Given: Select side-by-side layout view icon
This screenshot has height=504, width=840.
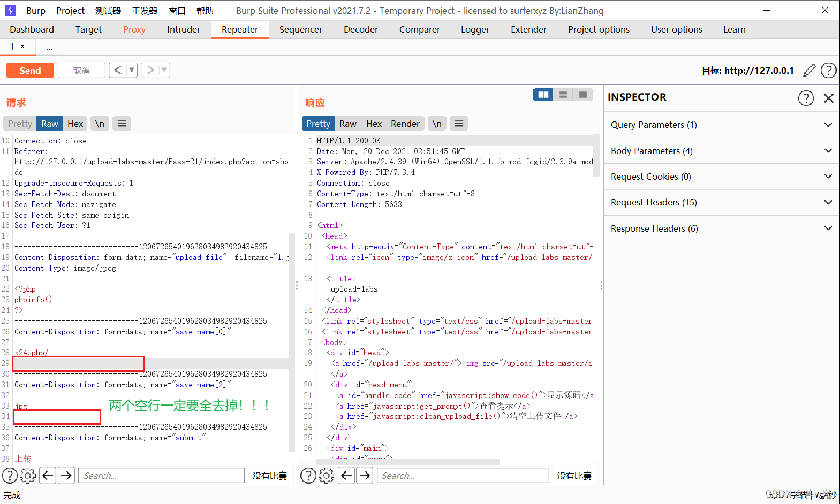Looking at the screenshot, I should (543, 95).
